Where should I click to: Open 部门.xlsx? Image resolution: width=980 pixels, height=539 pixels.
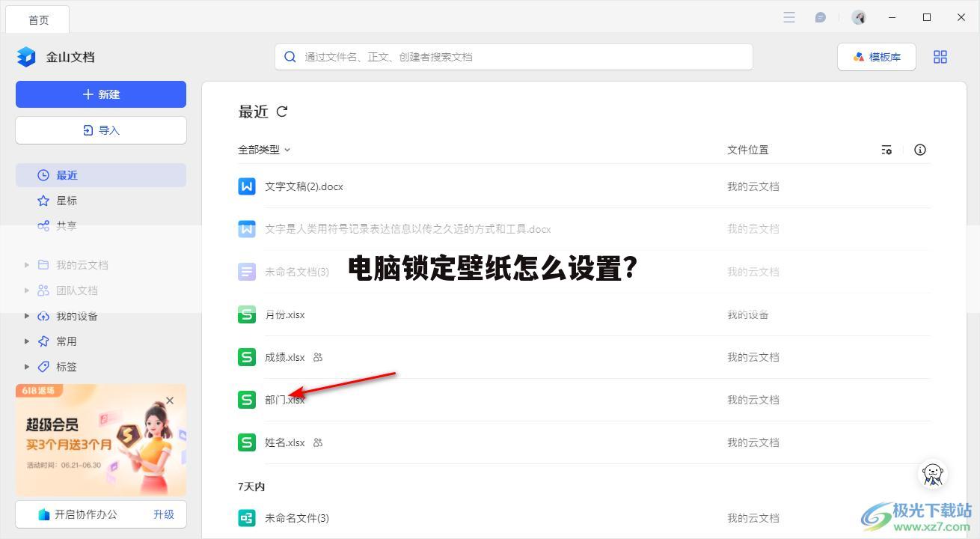(x=285, y=400)
